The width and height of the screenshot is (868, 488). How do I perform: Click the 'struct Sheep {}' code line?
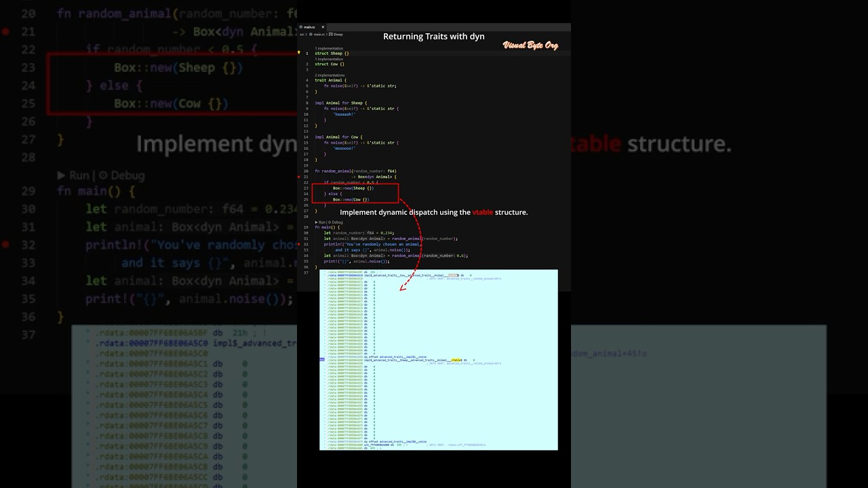coord(332,53)
